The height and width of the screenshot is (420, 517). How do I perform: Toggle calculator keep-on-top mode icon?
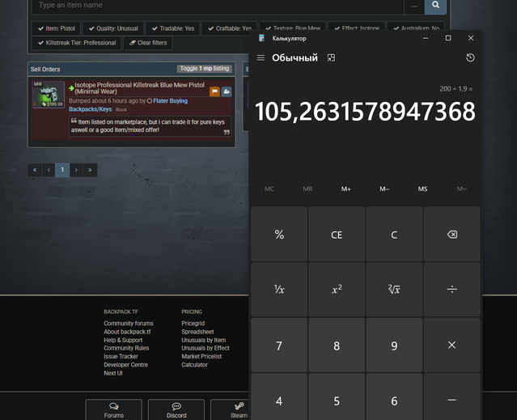click(x=331, y=58)
